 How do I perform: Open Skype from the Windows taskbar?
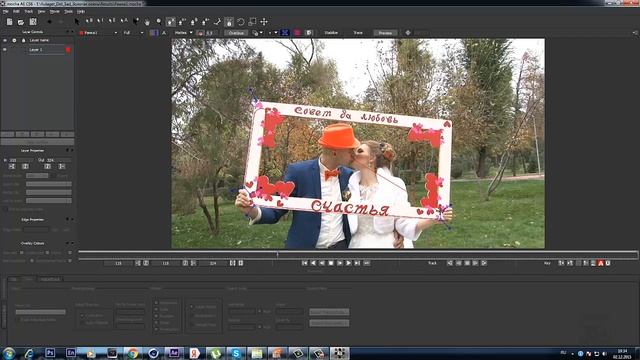[x=236, y=353]
